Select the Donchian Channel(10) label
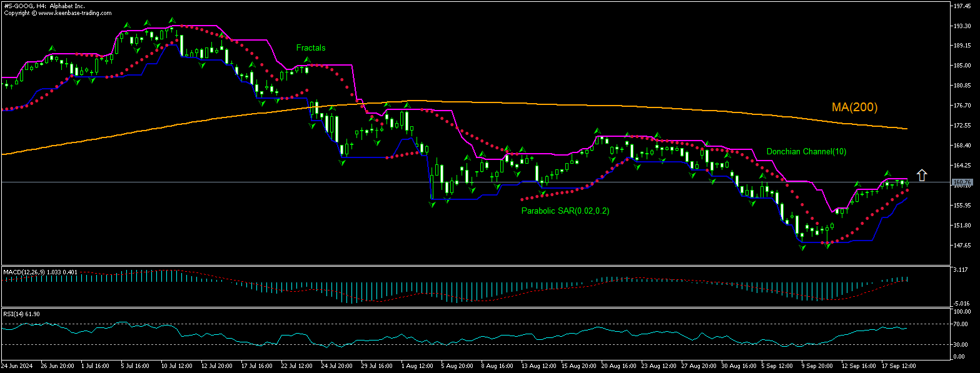This screenshot has height=373, width=980. [x=806, y=152]
